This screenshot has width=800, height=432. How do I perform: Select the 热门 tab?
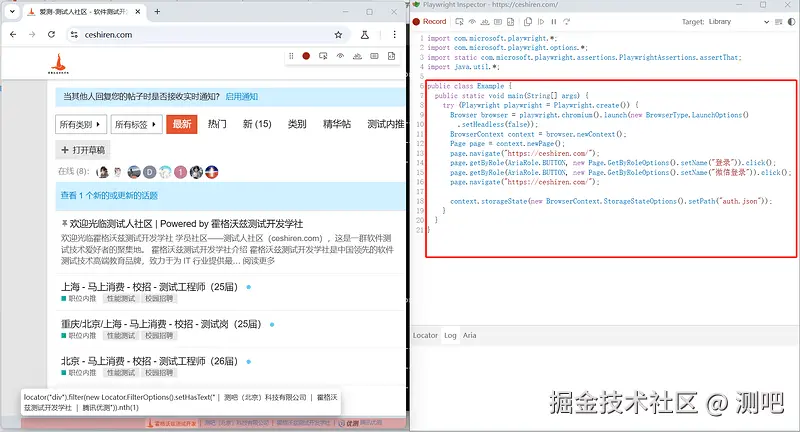pos(217,124)
